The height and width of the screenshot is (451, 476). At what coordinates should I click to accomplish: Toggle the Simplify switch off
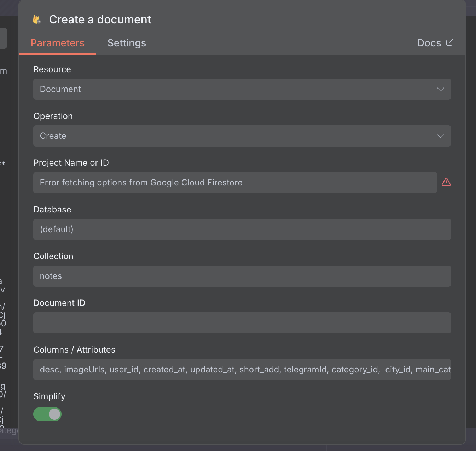[47, 414]
